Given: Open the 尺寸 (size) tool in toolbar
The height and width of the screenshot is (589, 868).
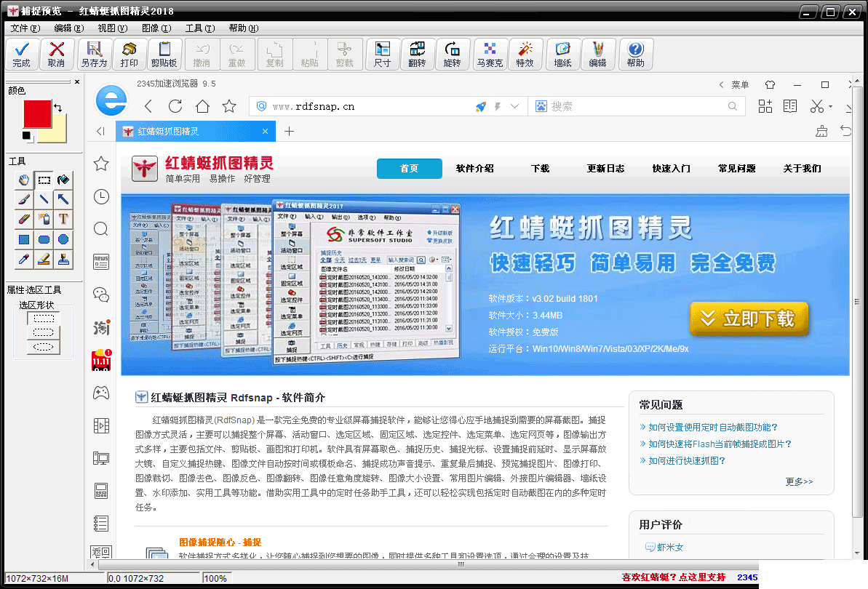Looking at the screenshot, I should [x=382, y=55].
